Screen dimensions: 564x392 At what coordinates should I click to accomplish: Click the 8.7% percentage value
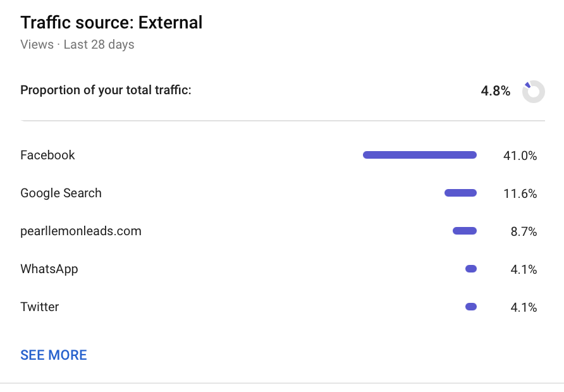pyautogui.click(x=524, y=231)
